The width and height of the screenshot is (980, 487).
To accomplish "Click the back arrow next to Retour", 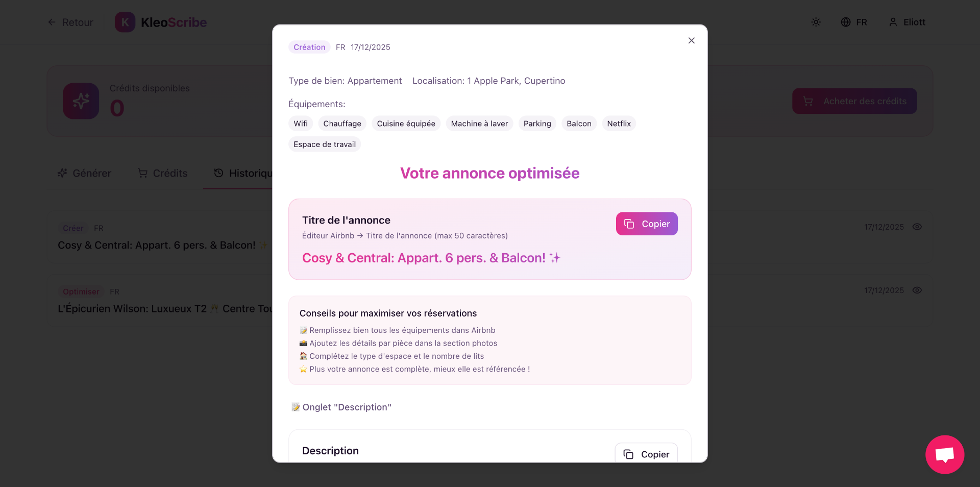I will tap(51, 22).
